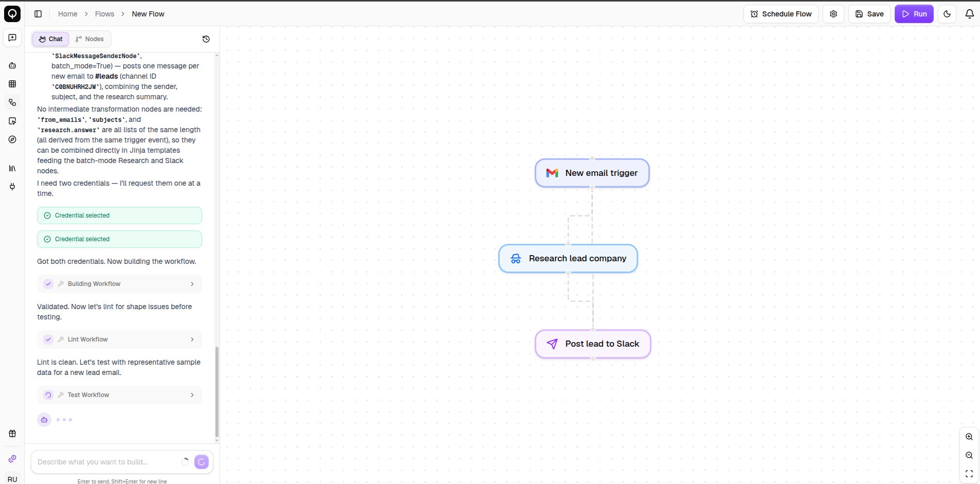Go to Flows breadcrumb
This screenshot has height=484, width=980.
pos(104,14)
